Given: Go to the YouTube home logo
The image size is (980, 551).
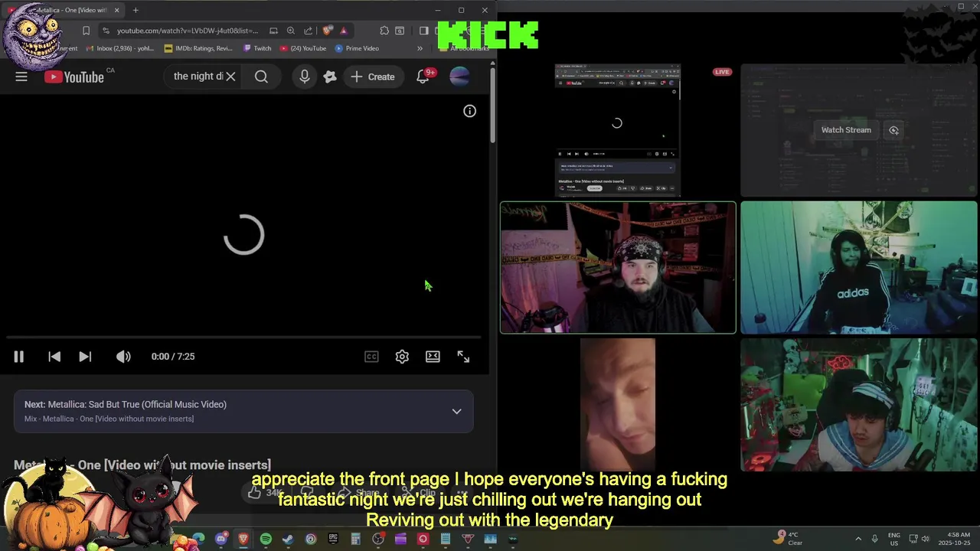Looking at the screenshot, I should pyautogui.click(x=73, y=77).
